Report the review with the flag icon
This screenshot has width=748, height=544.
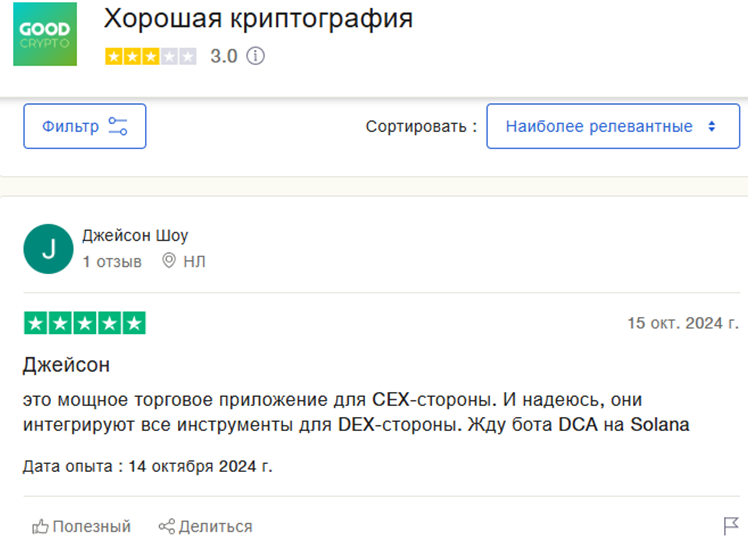(x=731, y=526)
